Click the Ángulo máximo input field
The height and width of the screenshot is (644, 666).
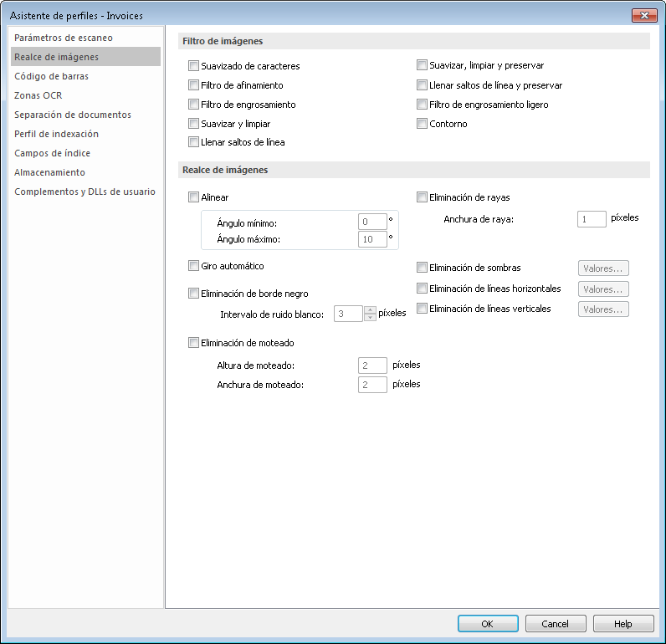[x=371, y=239]
